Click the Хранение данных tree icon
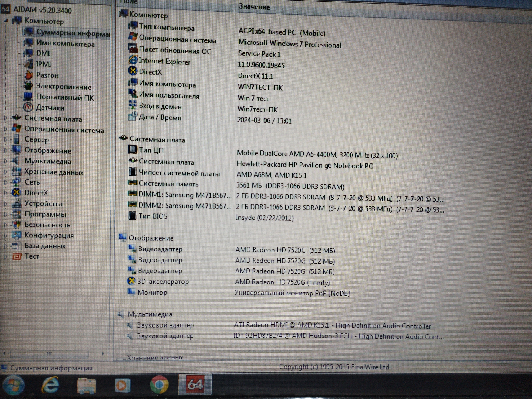 click(16, 172)
